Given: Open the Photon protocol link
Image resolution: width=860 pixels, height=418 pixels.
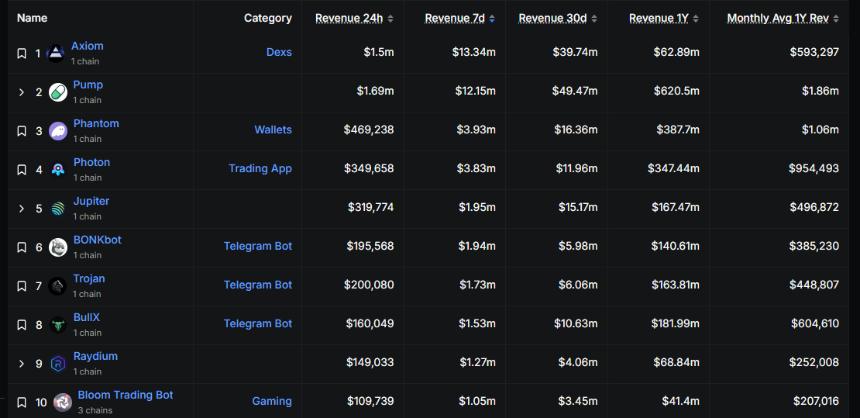Looking at the screenshot, I should point(92,162).
